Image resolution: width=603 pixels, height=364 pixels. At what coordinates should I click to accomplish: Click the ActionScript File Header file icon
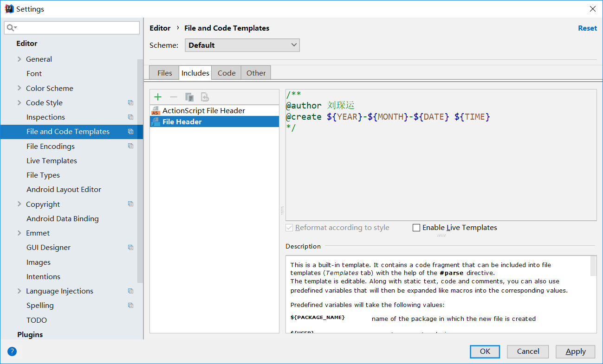pyautogui.click(x=156, y=111)
